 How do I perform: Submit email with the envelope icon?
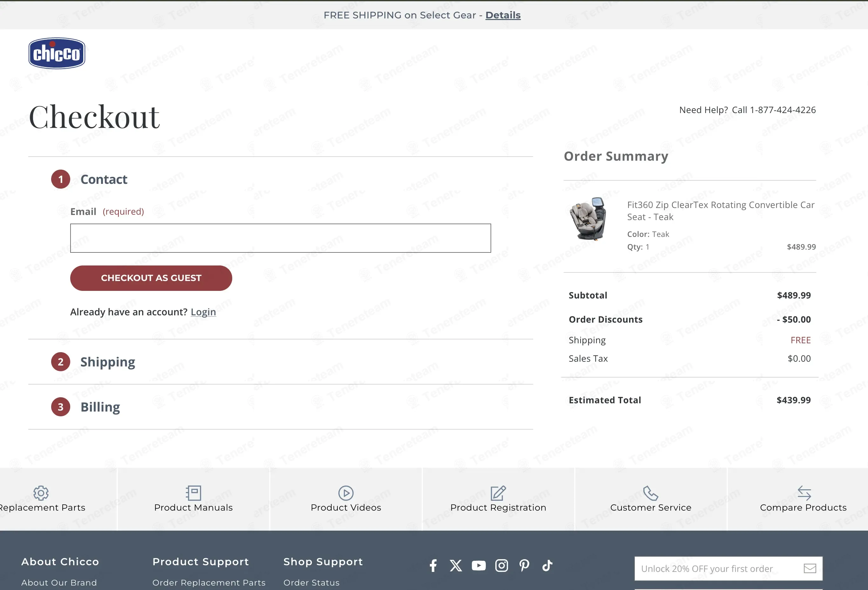810,568
